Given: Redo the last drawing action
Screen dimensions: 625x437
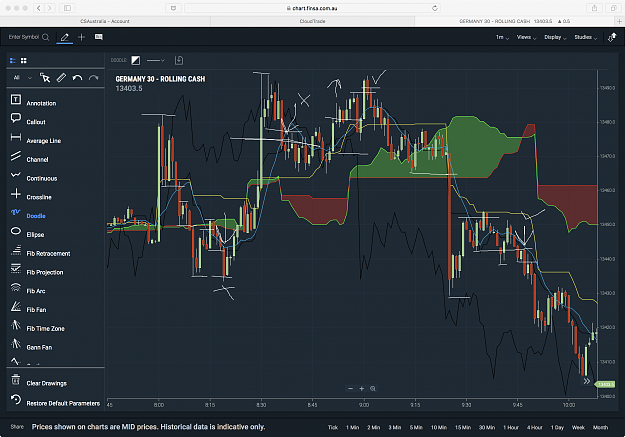Looking at the screenshot, I should coord(93,78).
